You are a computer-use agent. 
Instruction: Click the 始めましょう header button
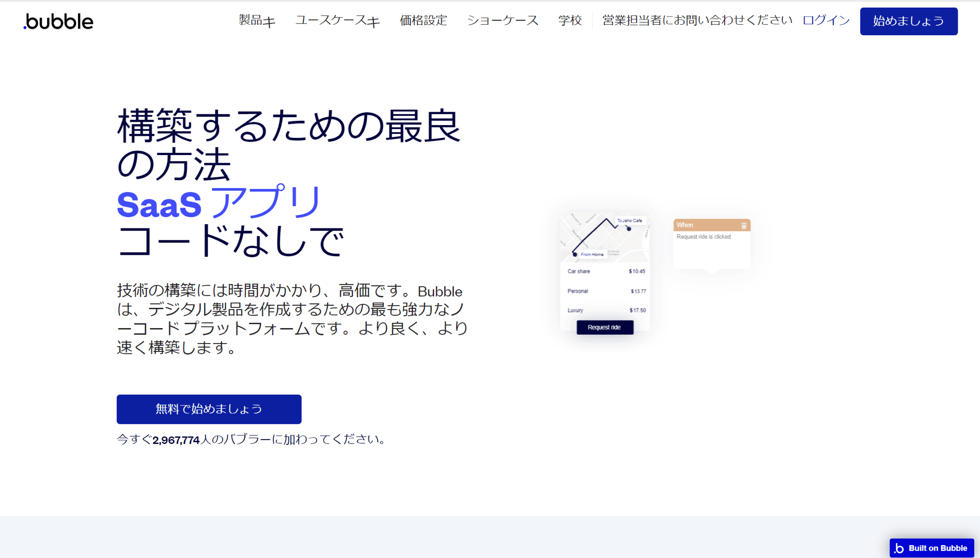coord(908,21)
